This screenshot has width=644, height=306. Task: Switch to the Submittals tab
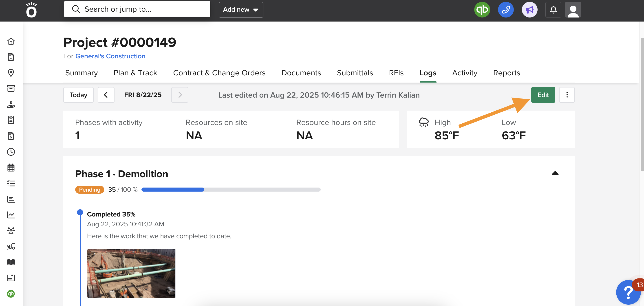(355, 73)
